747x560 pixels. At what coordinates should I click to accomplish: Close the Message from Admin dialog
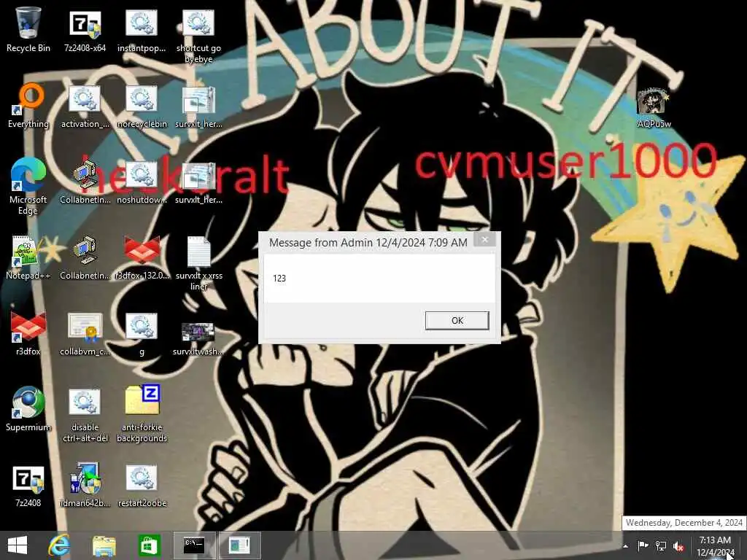pyautogui.click(x=484, y=239)
